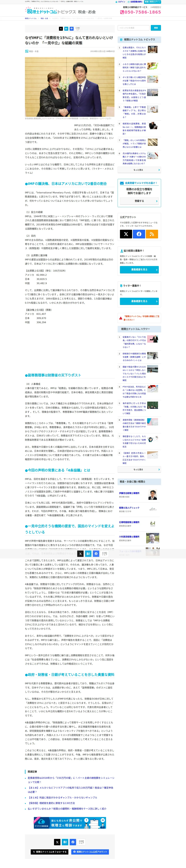The width and height of the screenshot is (186, 868).
Task: Share on X using the button above the article title
Action: click(x=61, y=29)
